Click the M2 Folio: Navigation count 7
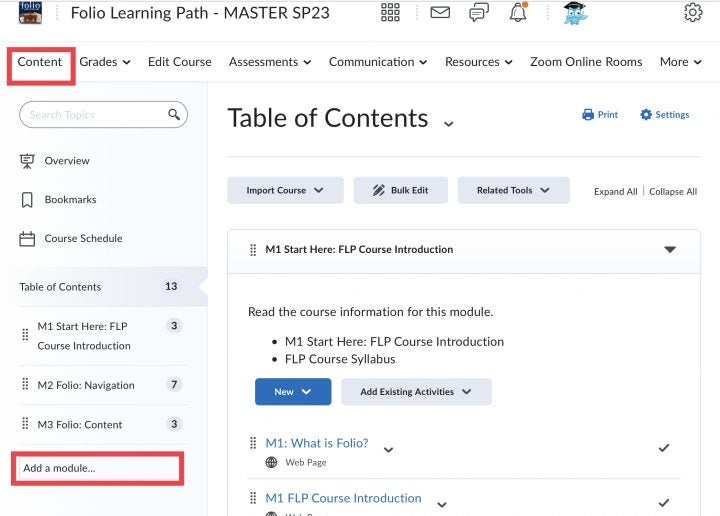The image size is (720, 516). tap(174, 384)
